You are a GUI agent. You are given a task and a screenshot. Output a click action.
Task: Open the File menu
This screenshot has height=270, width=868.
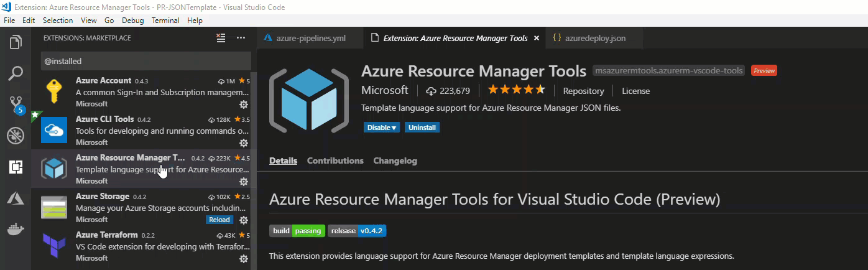click(x=9, y=21)
